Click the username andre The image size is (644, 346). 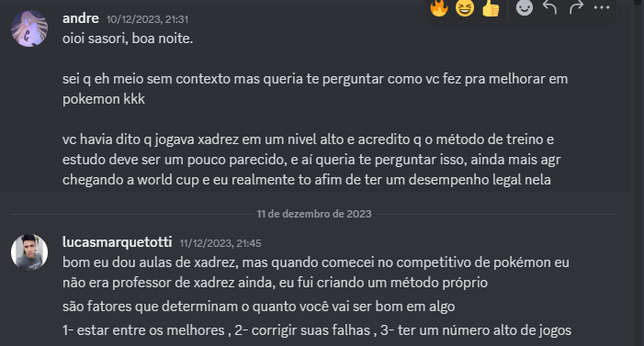(x=81, y=18)
